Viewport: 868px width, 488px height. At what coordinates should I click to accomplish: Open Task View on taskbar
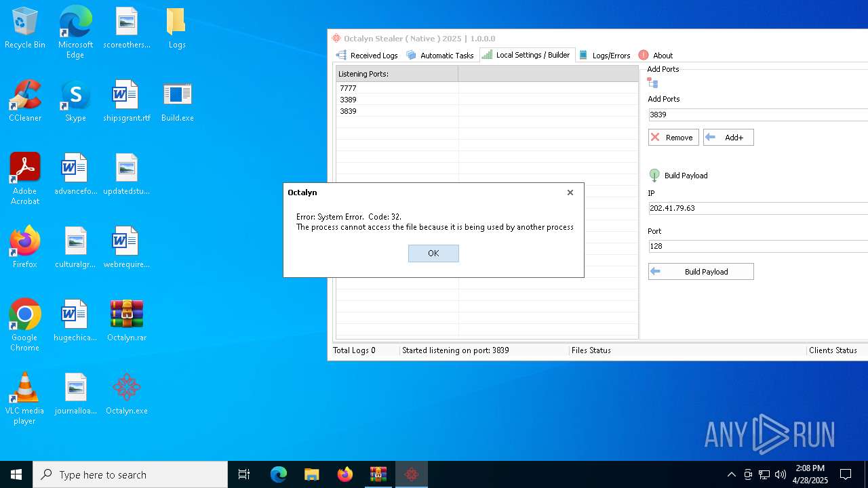click(244, 474)
